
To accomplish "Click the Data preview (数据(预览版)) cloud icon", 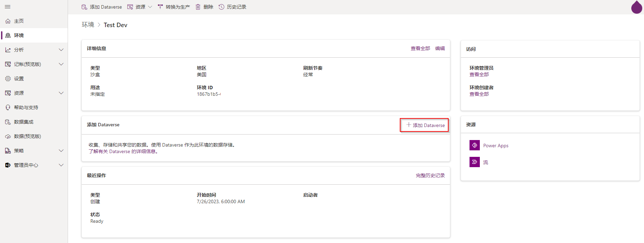I will [8, 136].
